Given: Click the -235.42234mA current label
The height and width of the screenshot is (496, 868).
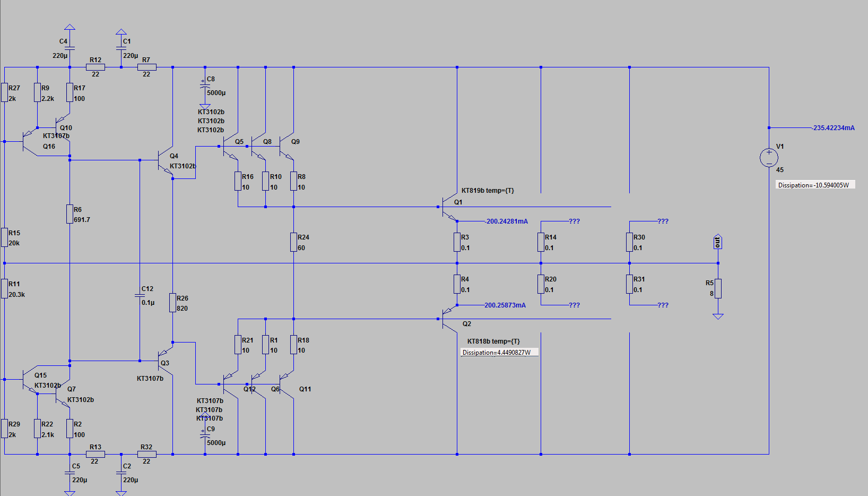Looking at the screenshot, I should [834, 128].
